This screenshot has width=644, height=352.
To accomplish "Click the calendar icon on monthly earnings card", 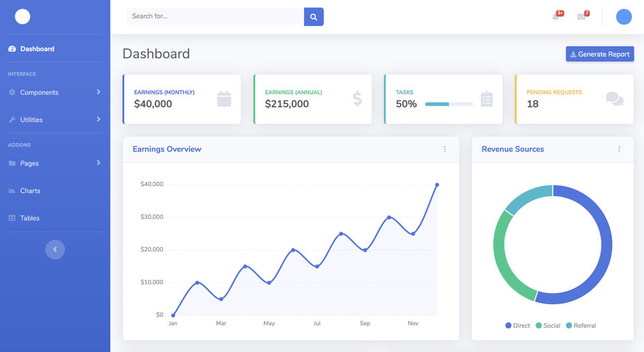I will click(224, 99).
